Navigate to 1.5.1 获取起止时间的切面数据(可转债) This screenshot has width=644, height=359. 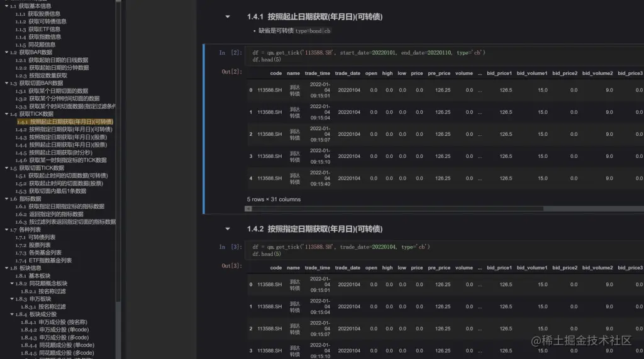pos(62,175)
